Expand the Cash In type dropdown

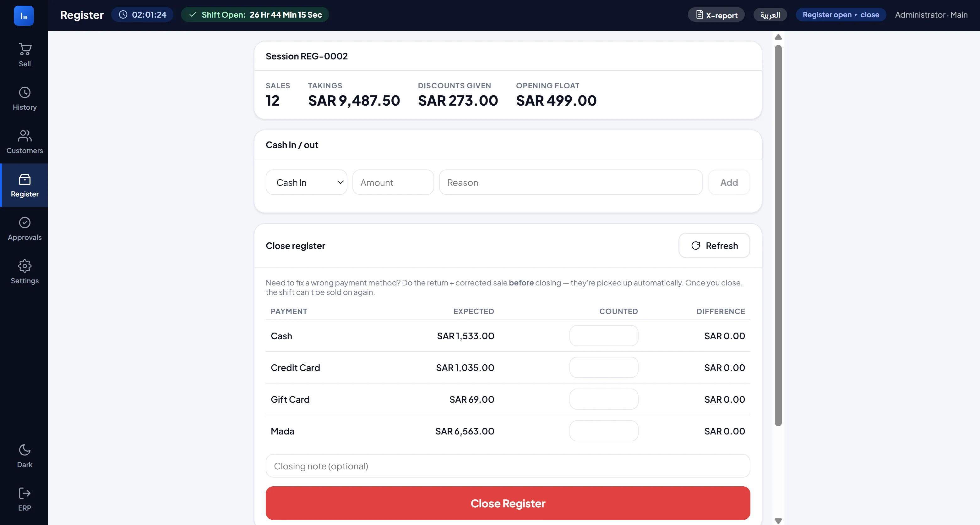coord(306,182)
